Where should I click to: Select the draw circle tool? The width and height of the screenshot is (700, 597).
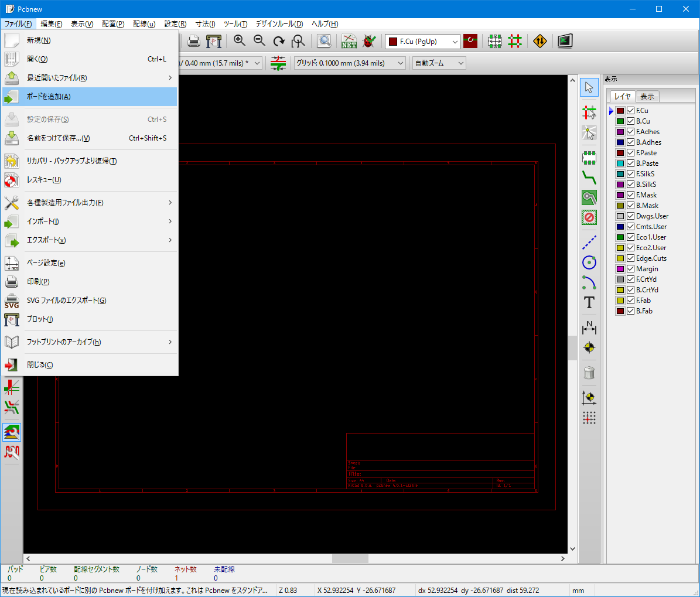point(589,262)
